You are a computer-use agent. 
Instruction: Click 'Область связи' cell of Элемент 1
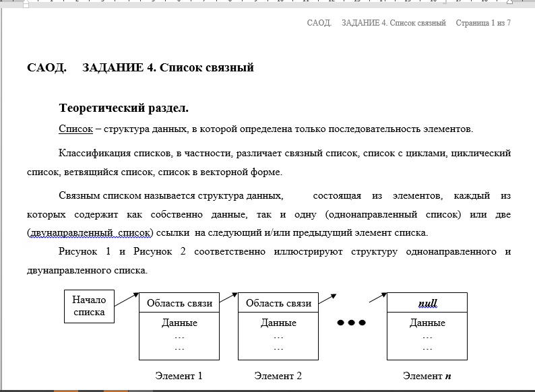point(179,303)
